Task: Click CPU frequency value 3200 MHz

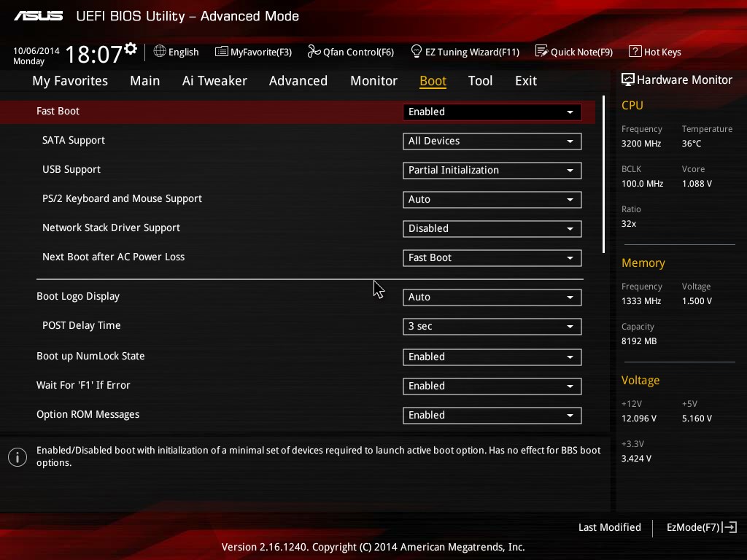Action: coord(640,144)
